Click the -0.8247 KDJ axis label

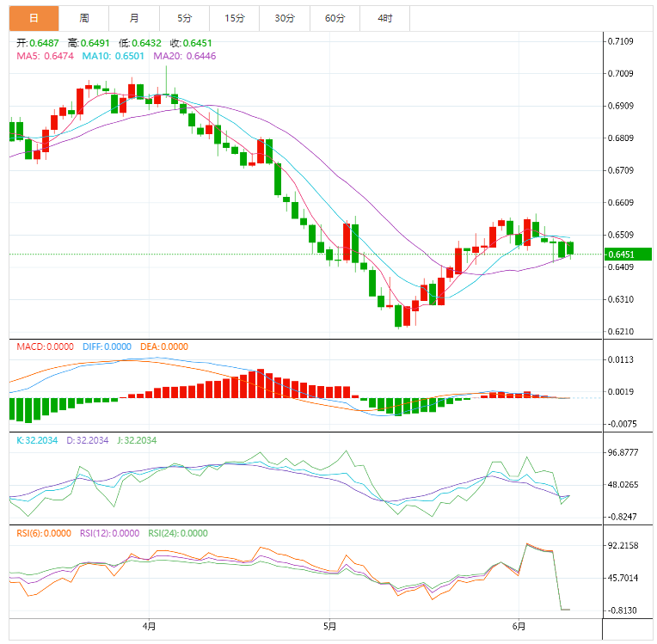pyautogui.click(x=622, y=517)
